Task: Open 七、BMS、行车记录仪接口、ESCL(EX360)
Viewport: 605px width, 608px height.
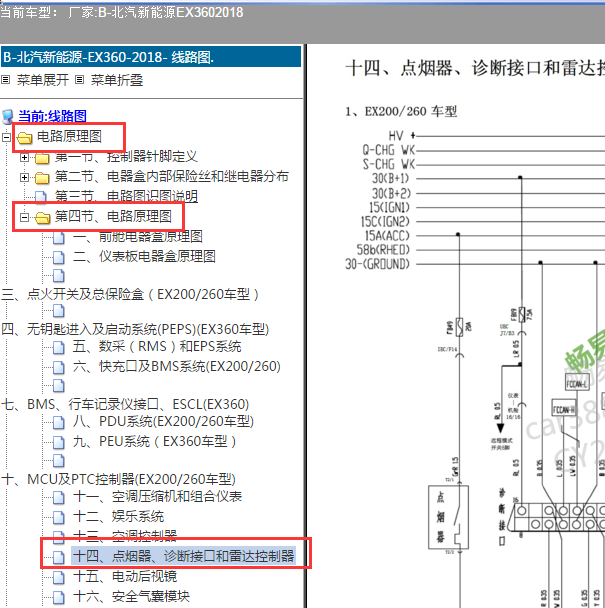Action: tap(125, 404)
